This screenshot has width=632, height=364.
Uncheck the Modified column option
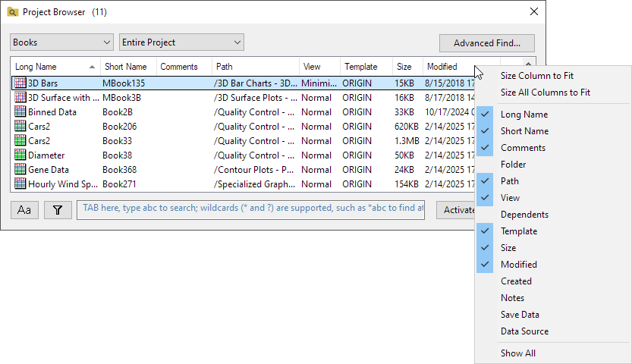click(518, 265)
